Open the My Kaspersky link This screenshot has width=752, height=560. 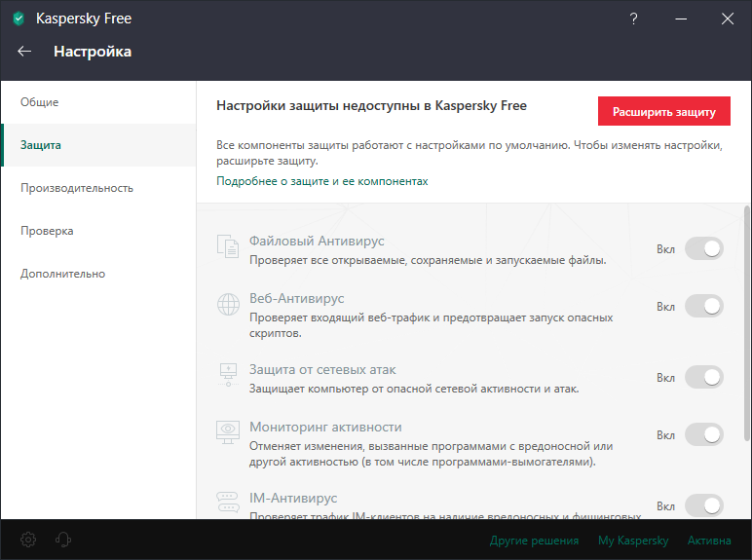pyautogui.click(x=633, y=541)
